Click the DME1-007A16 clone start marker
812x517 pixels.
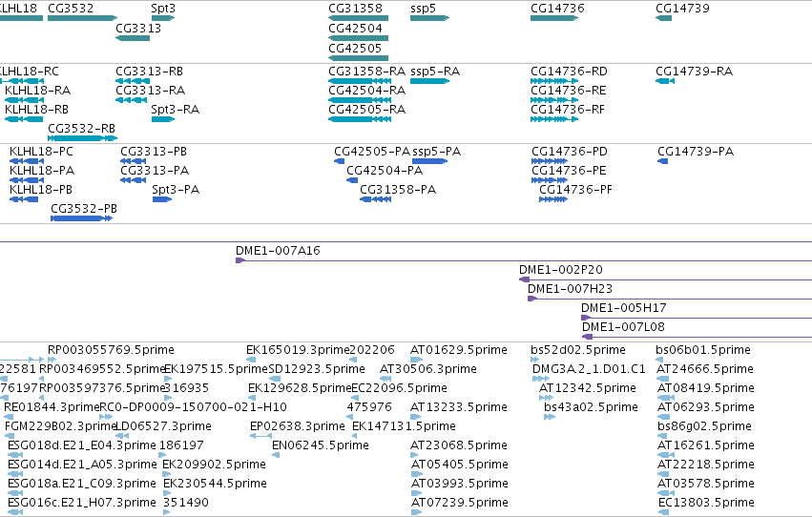pyautogui.click(x=239, y=260)
